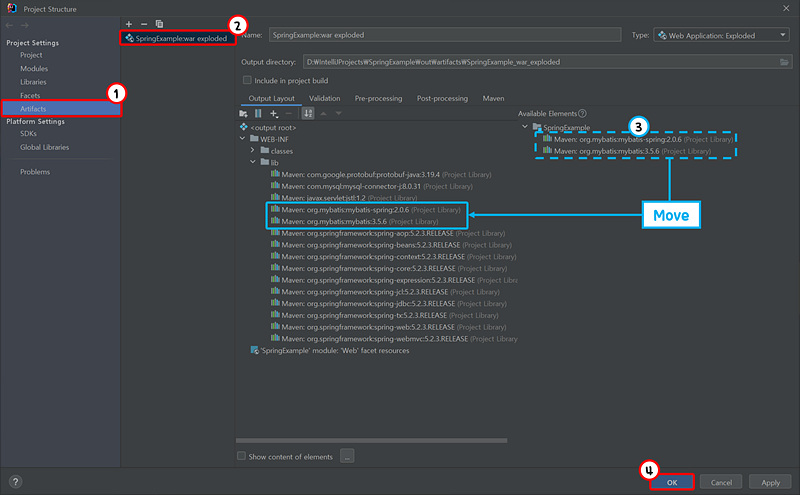The image size is (800, 495).
Task: Copy the artifact using the duplicate icon
Action: [x=159, y=24]
